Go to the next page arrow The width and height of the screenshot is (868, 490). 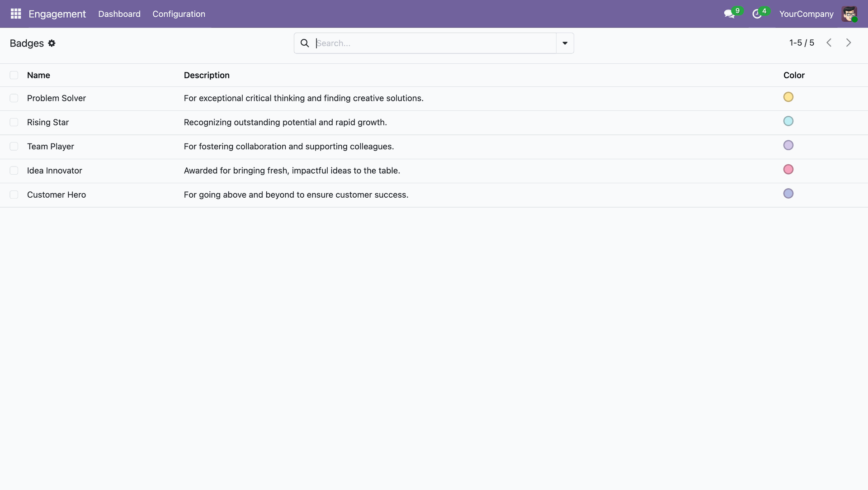(849, 43)
